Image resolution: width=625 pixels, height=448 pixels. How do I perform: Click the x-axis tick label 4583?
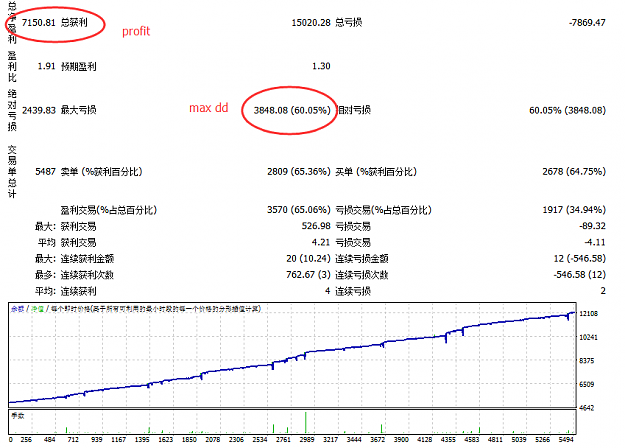[x=472, y=439]
